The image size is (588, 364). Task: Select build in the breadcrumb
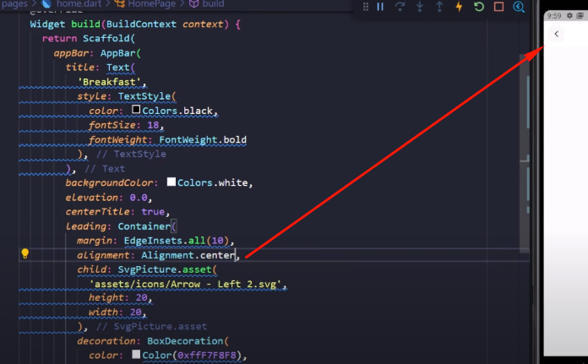pyautogui.click(x=213, y=4)
